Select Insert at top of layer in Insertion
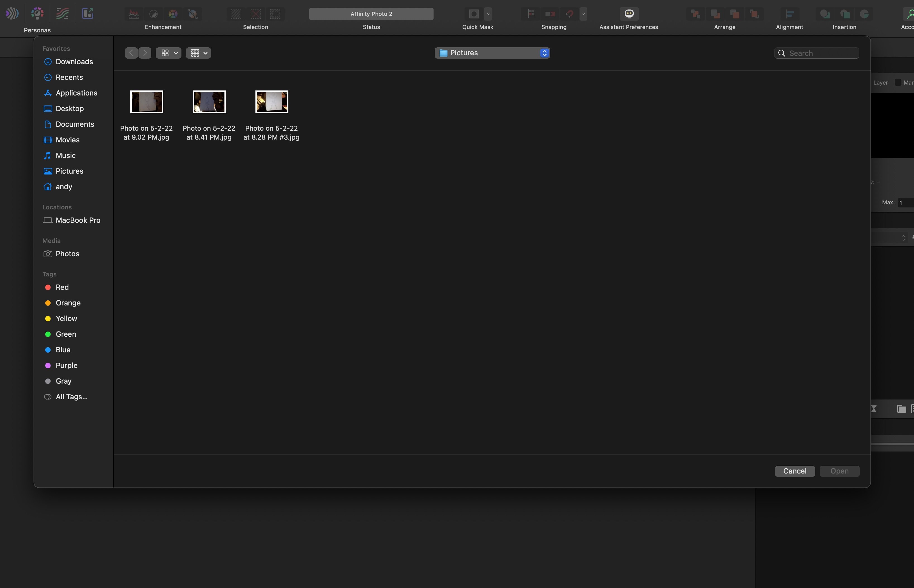 [x=844, y=14]
